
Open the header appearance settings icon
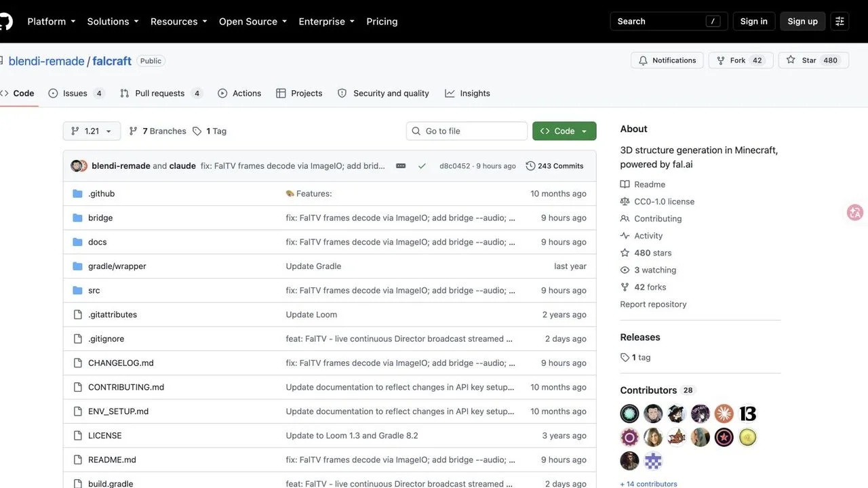840,22
